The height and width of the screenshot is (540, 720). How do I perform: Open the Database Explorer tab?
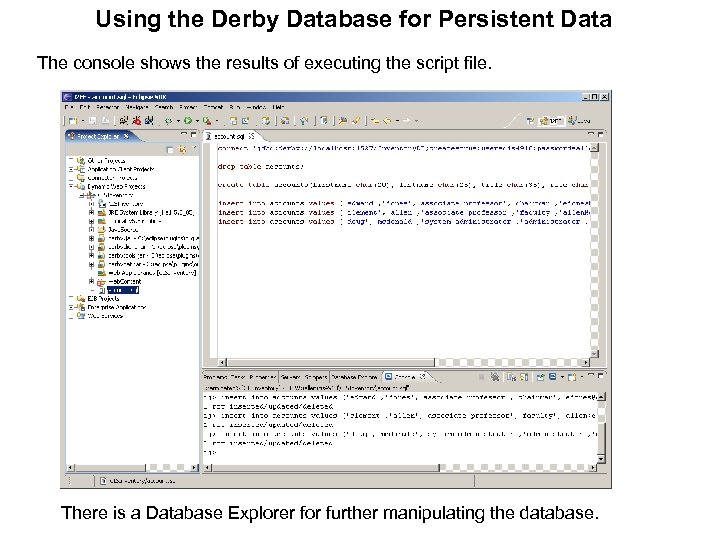click(x=354, y=377)
